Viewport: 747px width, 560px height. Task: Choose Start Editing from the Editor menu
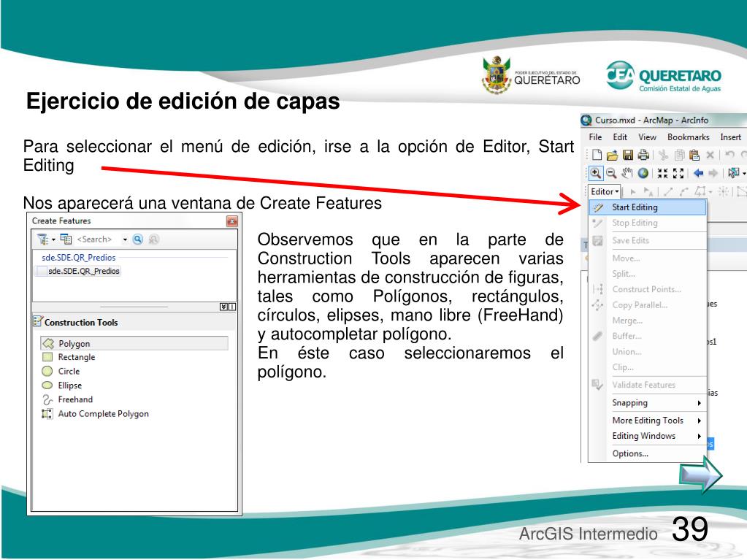click(648, 207)
